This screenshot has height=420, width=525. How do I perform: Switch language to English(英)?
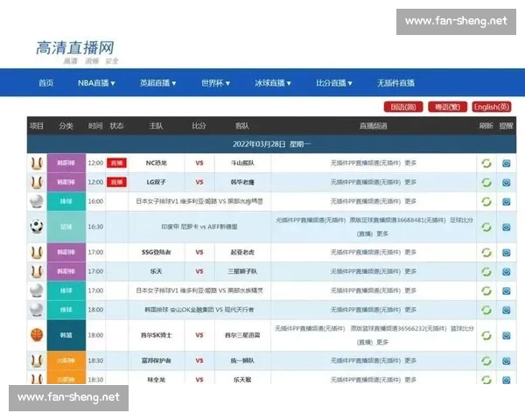click(492, 107)
